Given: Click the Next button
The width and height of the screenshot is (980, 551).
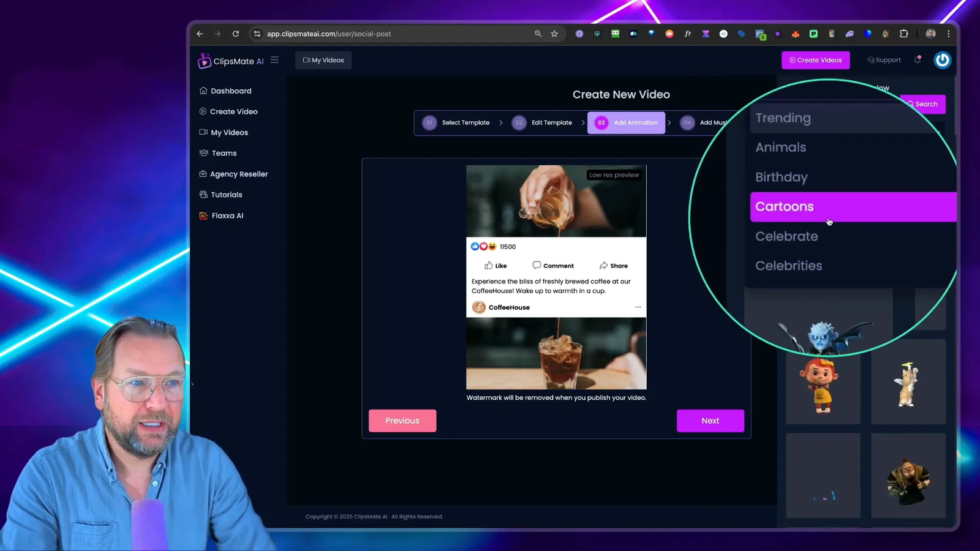Looking at the screenshot, I should 710,421.
